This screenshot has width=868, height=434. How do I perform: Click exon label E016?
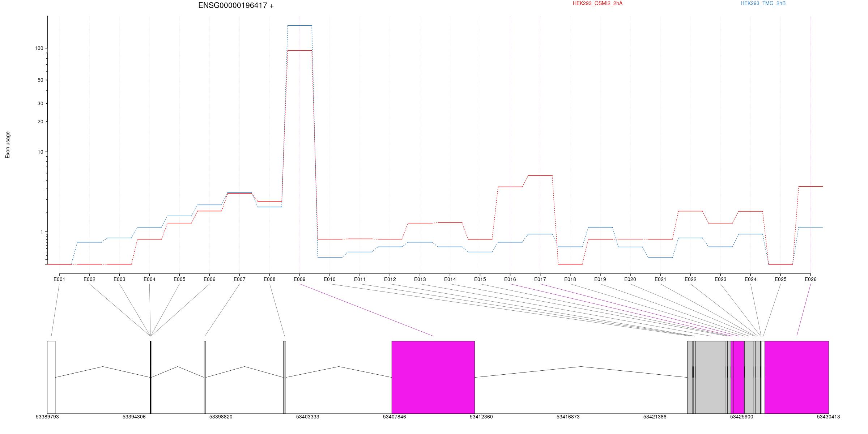pos(510,279)
